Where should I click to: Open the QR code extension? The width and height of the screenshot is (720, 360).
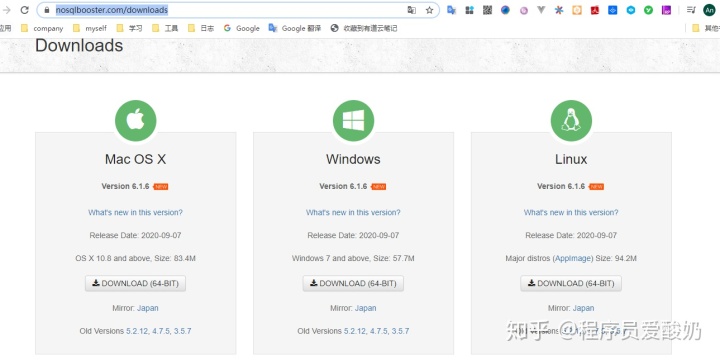(x=487, y=10)
